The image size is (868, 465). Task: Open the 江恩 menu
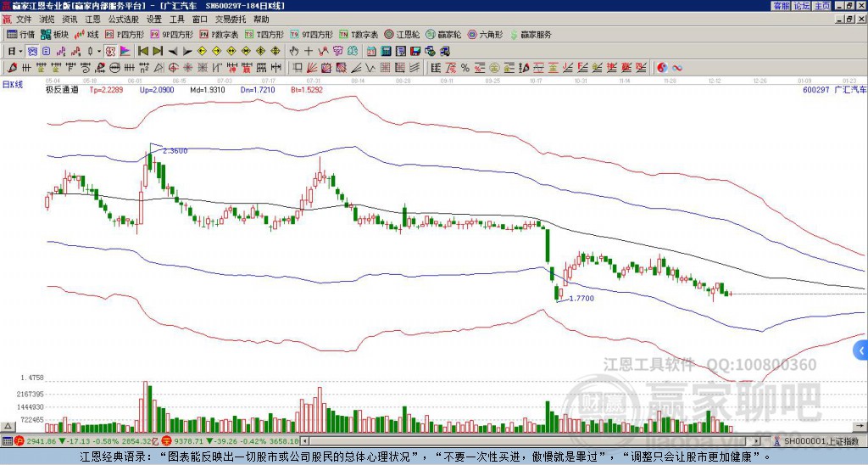92,20
